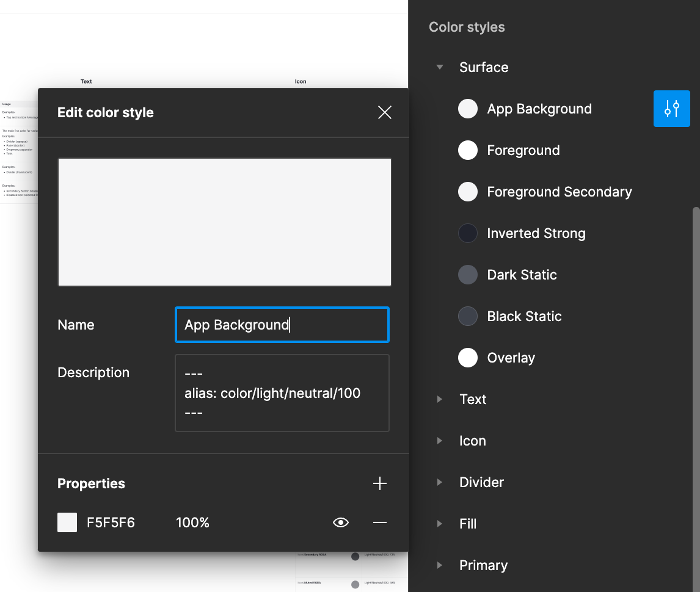Image resolution: width=700 pixels, height=592 pixels.
Task: Expand the Text styles group
Action: (440, 399)
